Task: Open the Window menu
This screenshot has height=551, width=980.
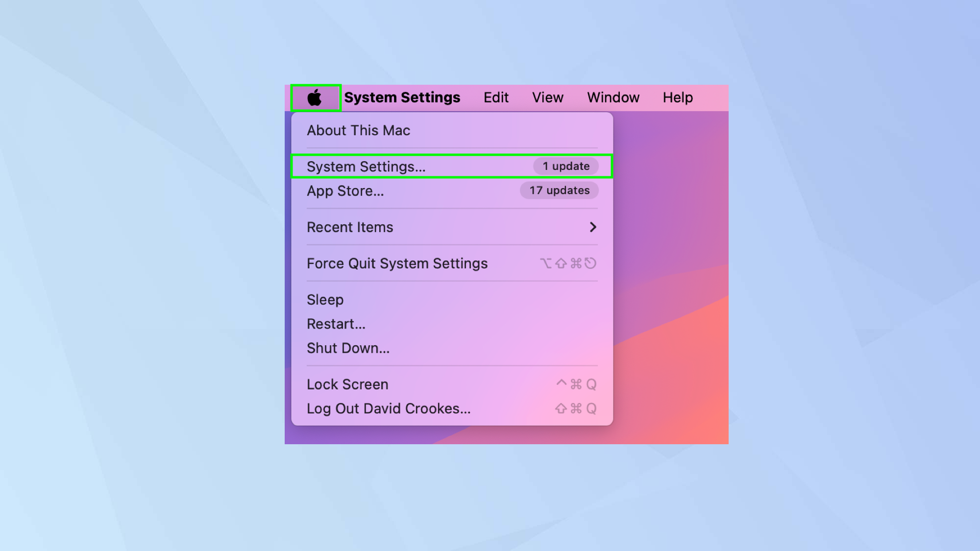Action: point(613,97)
